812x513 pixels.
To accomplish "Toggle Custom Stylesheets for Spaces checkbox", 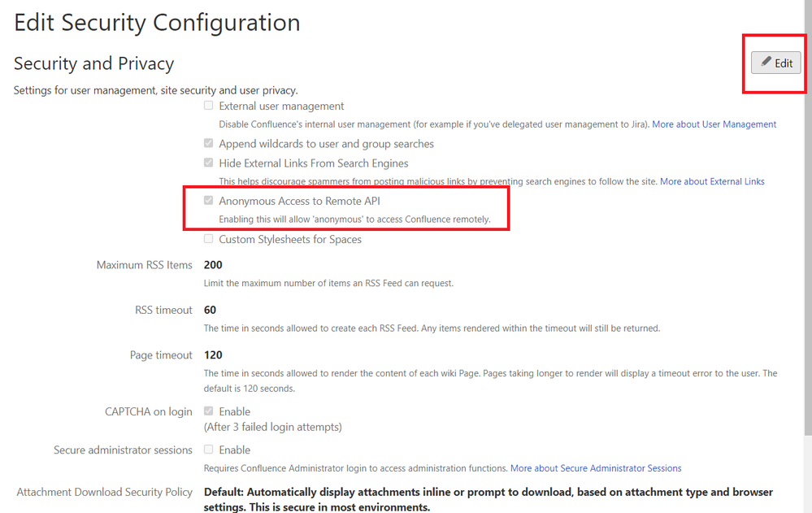I will [x=208, y=239].
